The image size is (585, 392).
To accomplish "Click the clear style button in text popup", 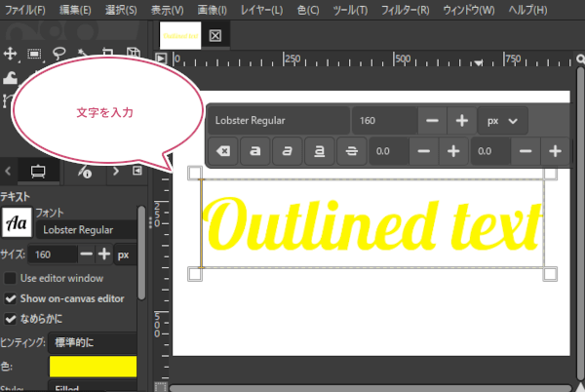I will (x=222, y=151).
